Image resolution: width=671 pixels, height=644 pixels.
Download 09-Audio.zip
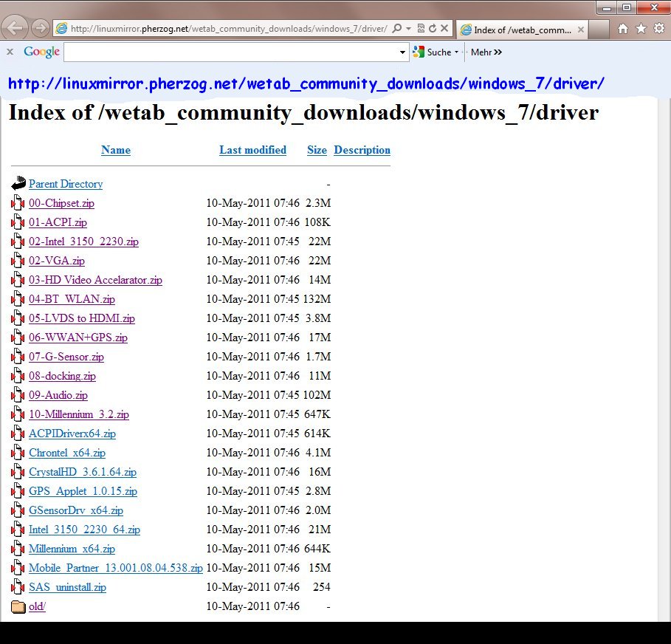click(x=58, y=395)
